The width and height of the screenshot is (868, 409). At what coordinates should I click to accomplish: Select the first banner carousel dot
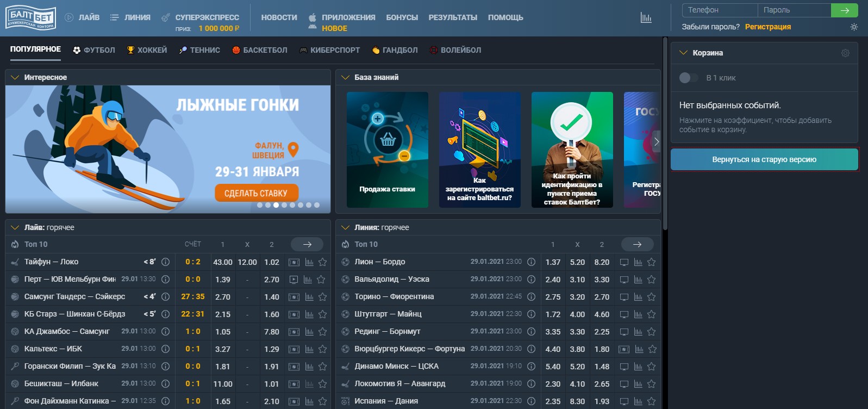click(x=260, y=205)
